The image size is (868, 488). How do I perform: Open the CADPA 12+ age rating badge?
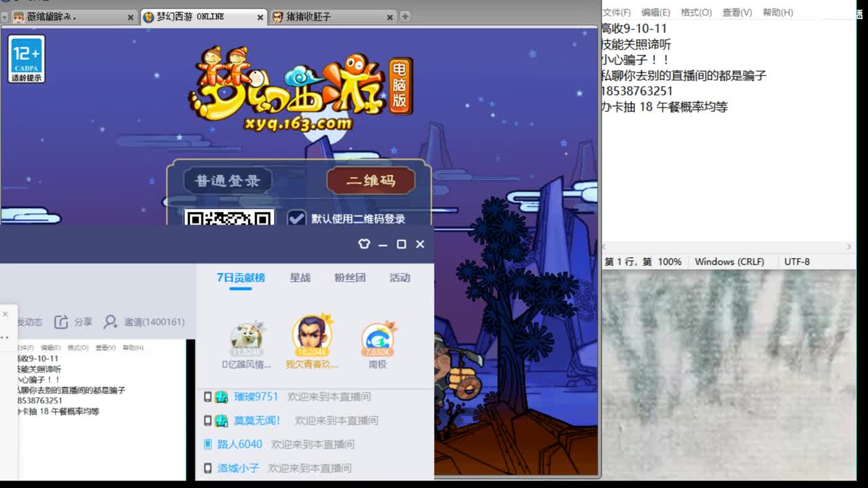click(27, 59)
